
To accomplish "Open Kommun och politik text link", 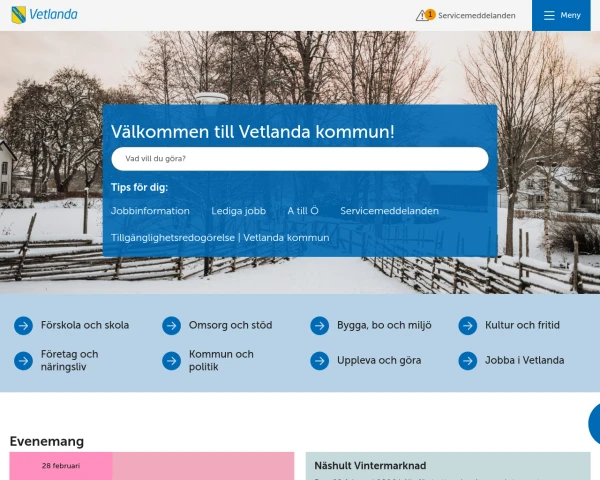I will pos(221,361).
